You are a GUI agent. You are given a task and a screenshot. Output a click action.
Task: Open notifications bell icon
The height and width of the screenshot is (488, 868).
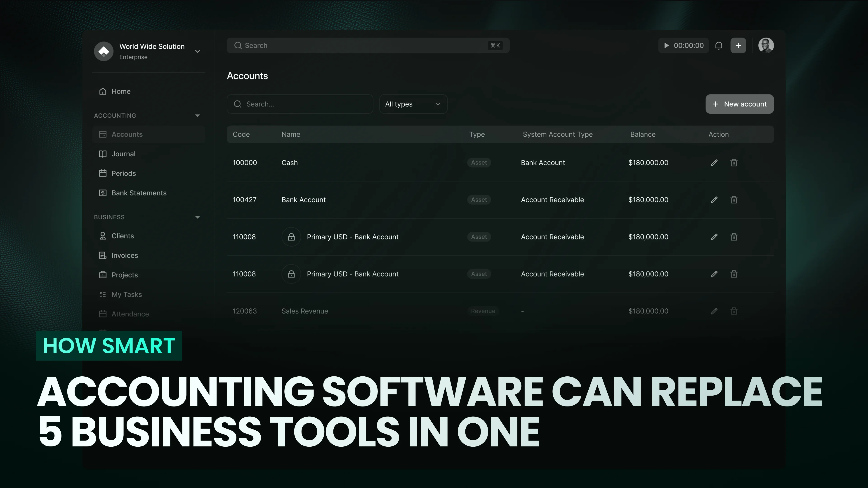pyautogui.click(x=719, y=45)
